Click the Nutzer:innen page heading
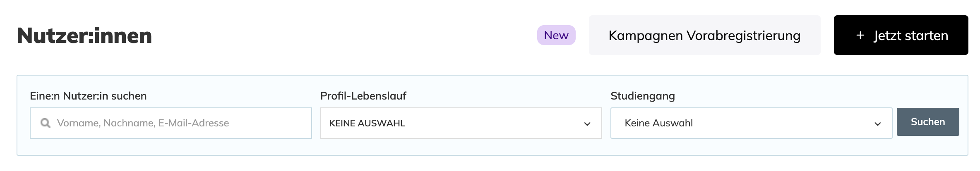 click(84, 36)
